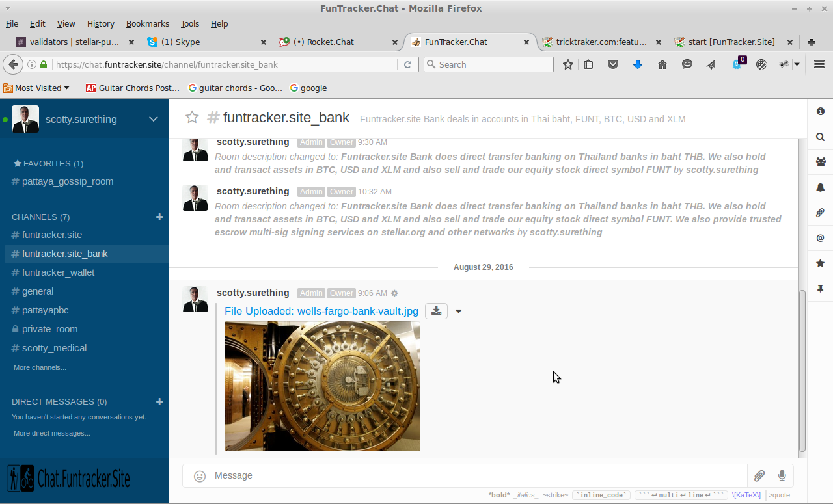Download the wells-fargo-bank-vault.jpg file

(x=436, y=311)
